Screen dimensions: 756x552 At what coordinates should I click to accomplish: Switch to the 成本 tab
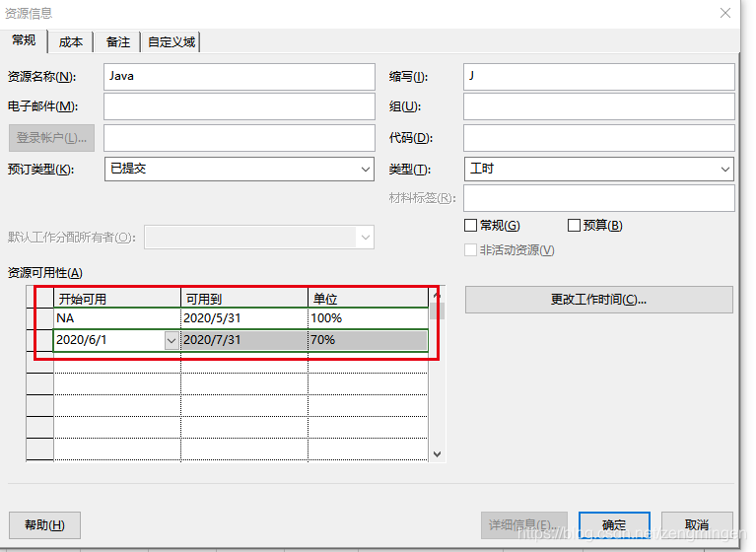click(70, 42)
